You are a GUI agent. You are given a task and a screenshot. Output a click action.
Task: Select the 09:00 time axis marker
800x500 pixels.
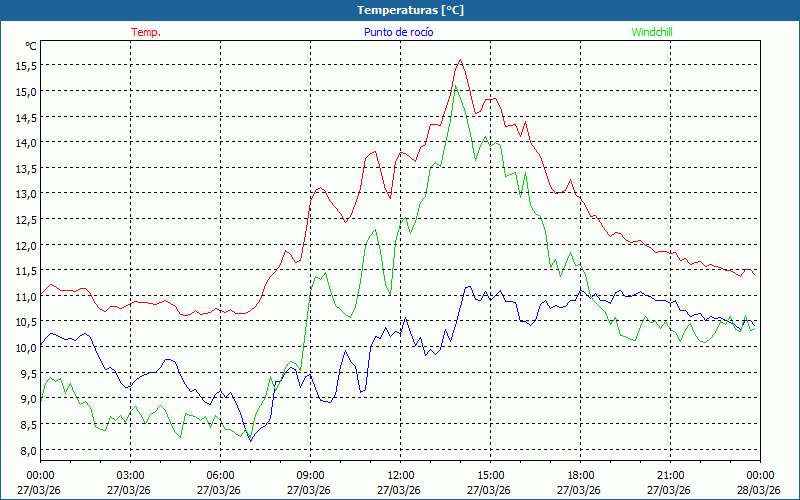(x=310, y=475)
